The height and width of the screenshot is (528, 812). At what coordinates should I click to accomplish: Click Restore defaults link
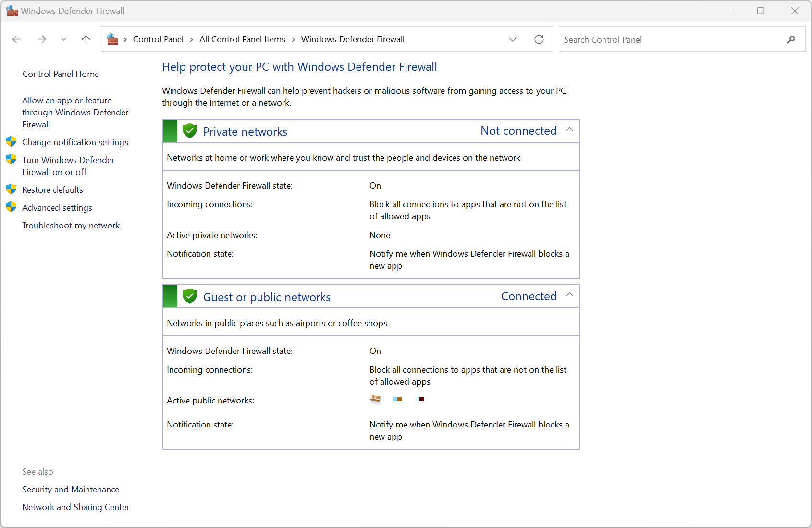click(52, 190)
